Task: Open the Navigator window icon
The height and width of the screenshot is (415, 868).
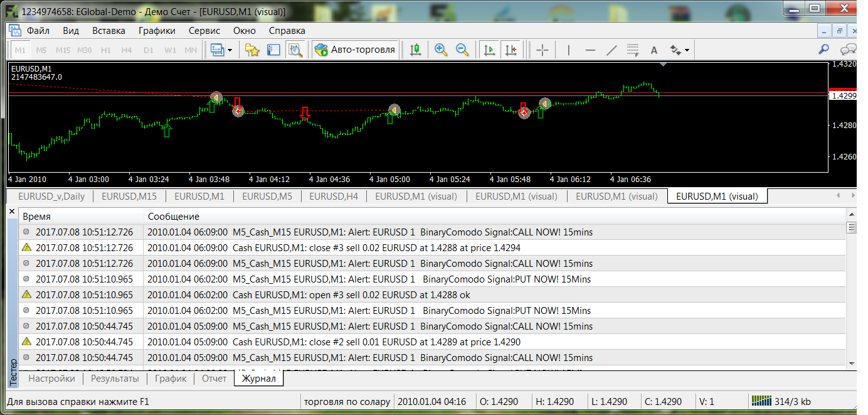Action: coord(252,50)
